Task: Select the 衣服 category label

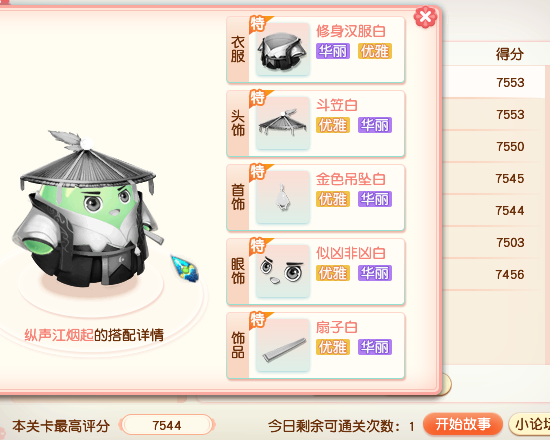Action: click(238, 50)
